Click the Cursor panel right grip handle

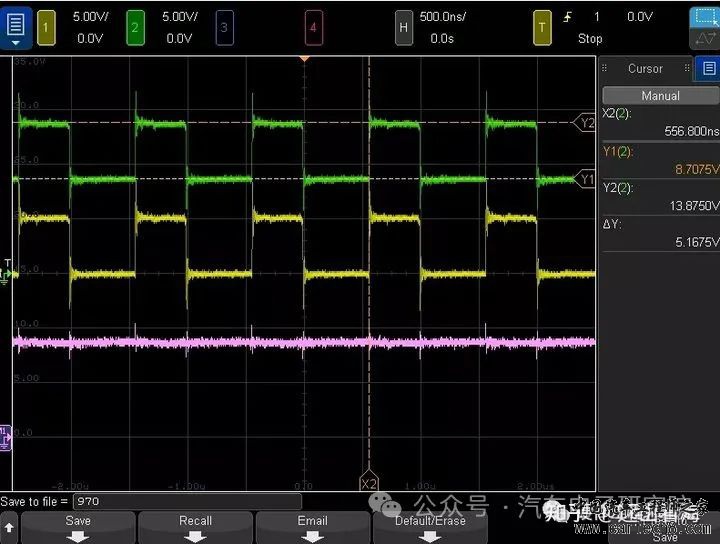click(x=687, y=68)
